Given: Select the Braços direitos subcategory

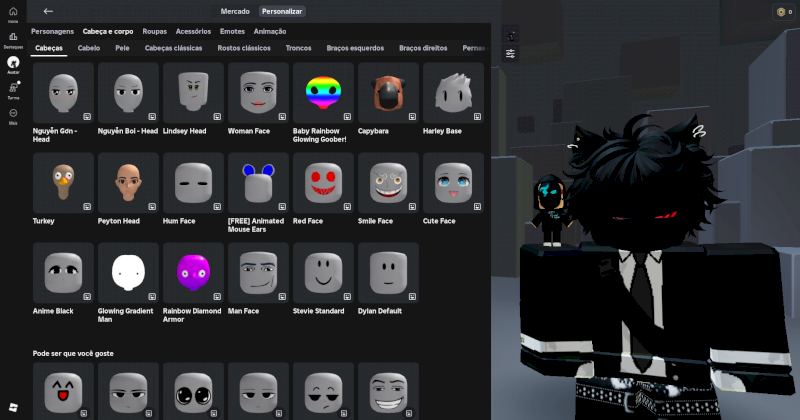Looking at the screenshot, I should [x=423, y=48].
